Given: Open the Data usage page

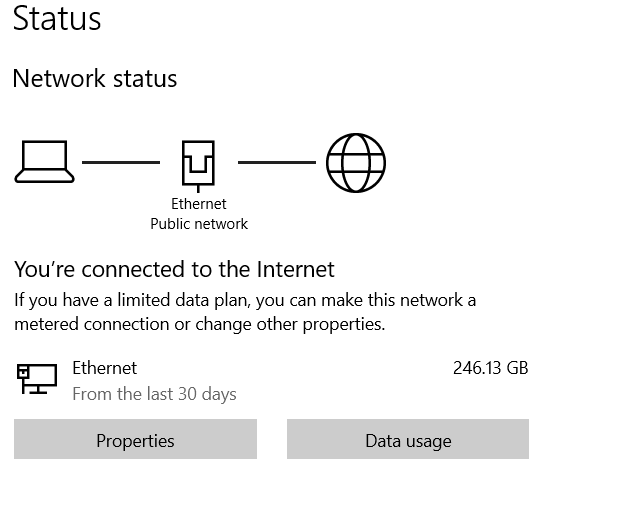Looking at the screenshot, I should pyautogui.click(x=407, y=440).
